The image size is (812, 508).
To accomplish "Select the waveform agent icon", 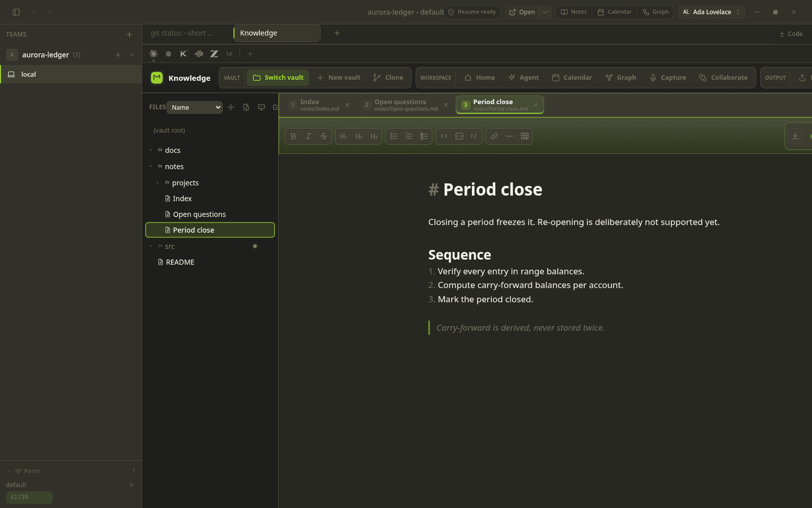I will point(199,53).
